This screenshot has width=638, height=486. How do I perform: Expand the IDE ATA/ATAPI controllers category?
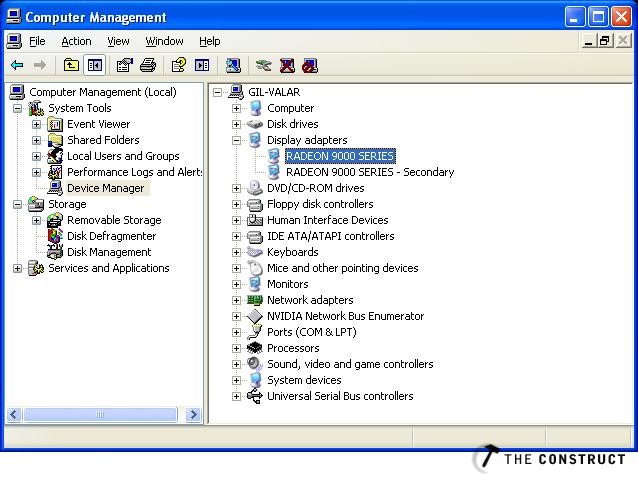[x=236, y=236]
